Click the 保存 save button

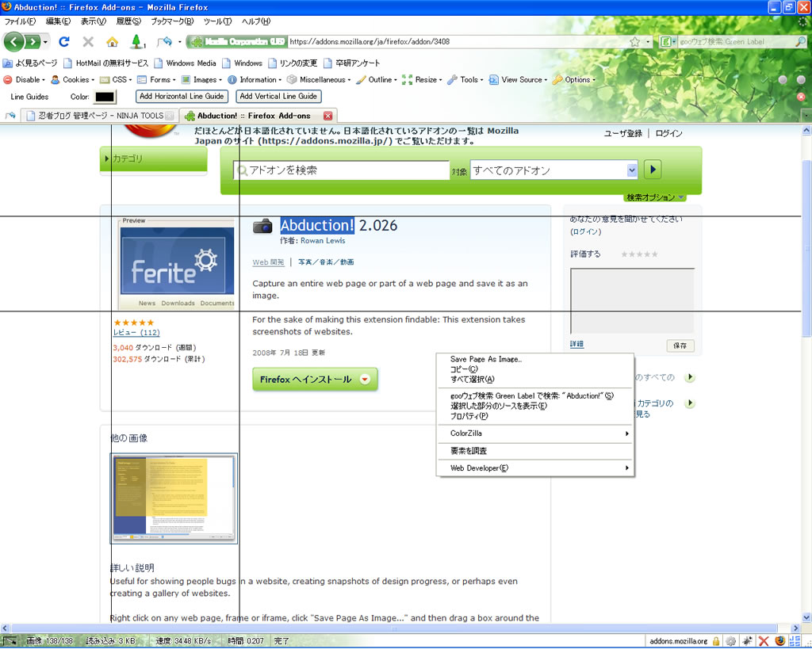pos(680,345)
